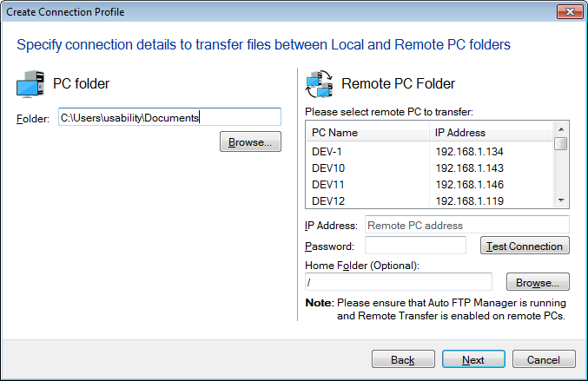This screenshot has height=381, width=588.
Task: Focus the Remote PC address field
Action: click(467, 225)
